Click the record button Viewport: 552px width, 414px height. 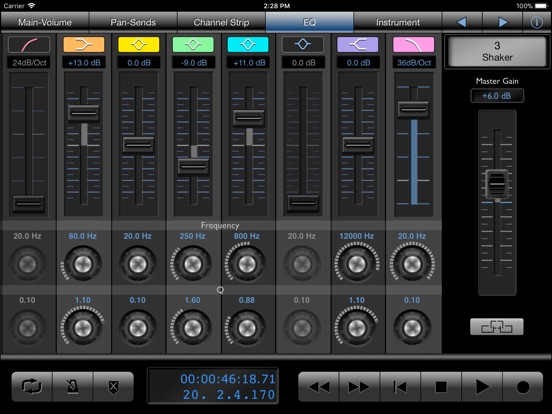click(523, 387)
